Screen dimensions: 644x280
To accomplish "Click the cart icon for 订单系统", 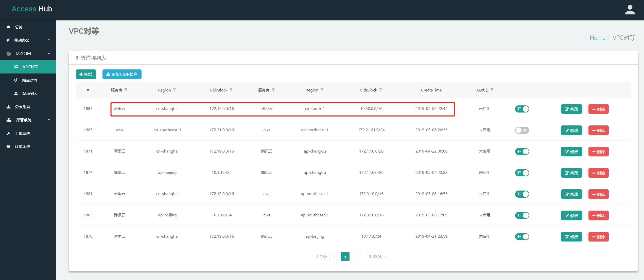I will [x=8, y=146].
